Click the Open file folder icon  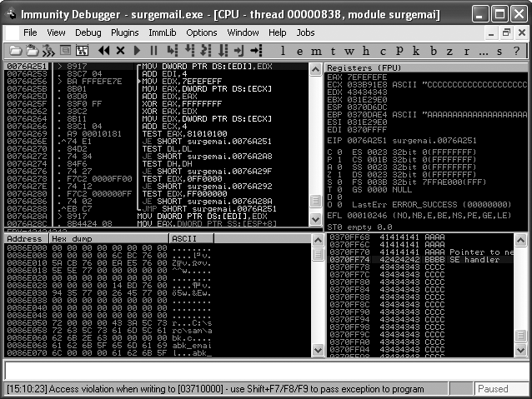tap(15, 51)
